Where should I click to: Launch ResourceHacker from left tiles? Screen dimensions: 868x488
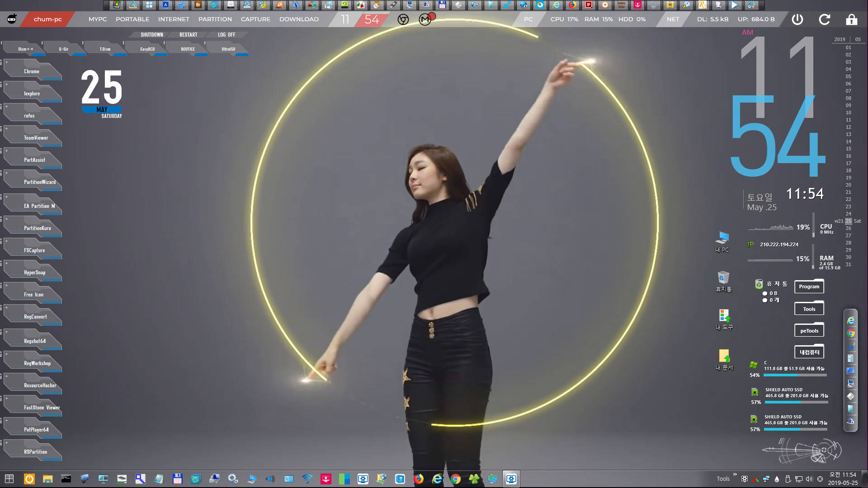point(33,384)
